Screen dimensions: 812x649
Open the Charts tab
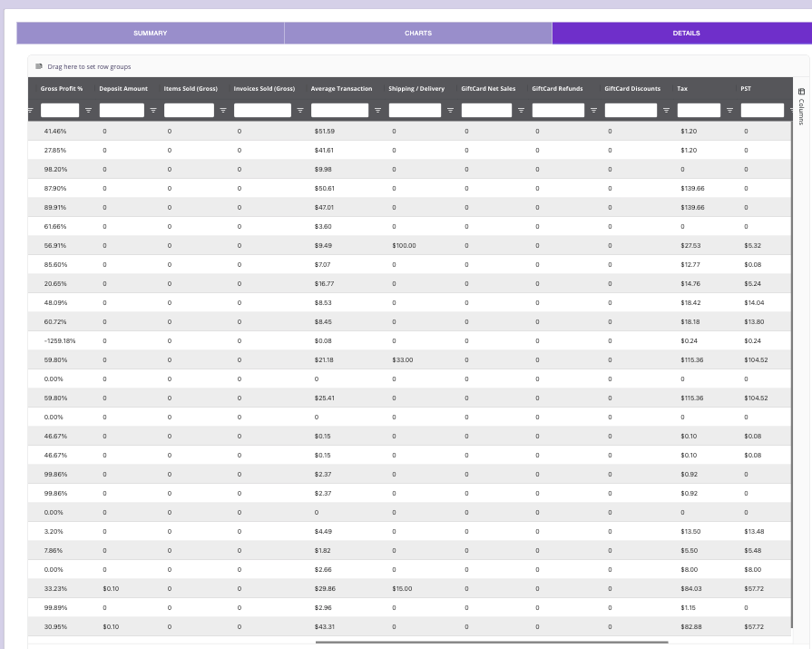click(417, 34)
